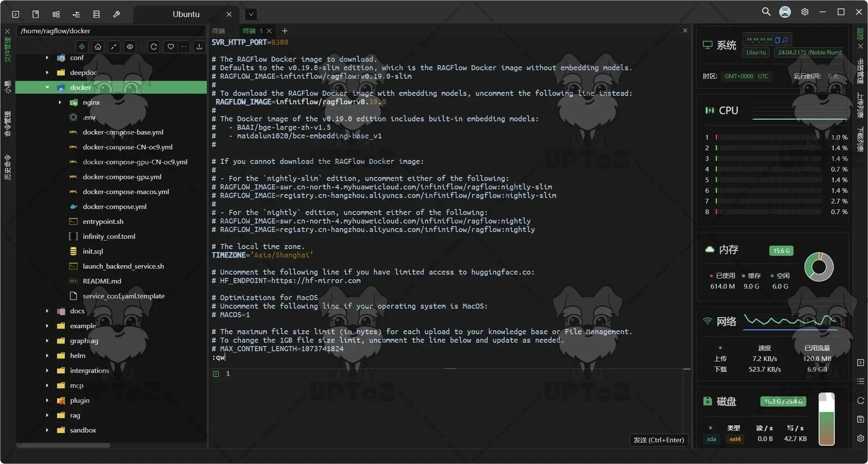This screenshot has width=868, height=464.
Task: Select docker-compose.yml file
Action: (x=114, y=206)
